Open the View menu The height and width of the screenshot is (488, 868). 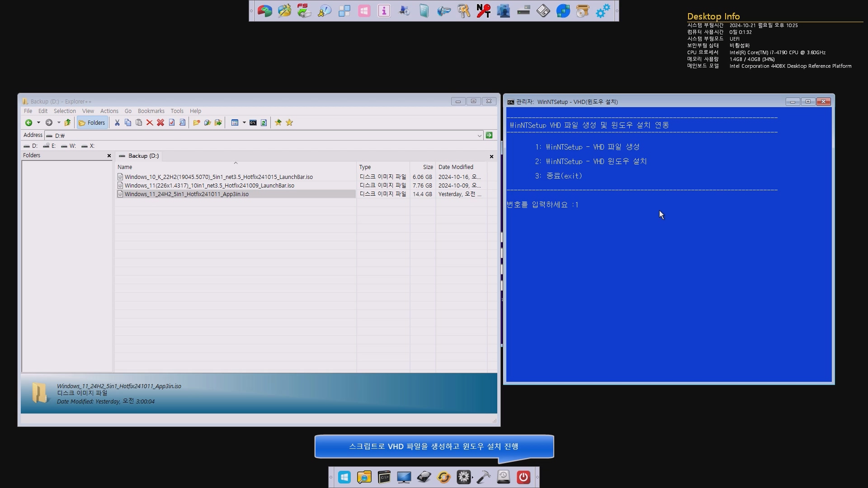(88, 111)
